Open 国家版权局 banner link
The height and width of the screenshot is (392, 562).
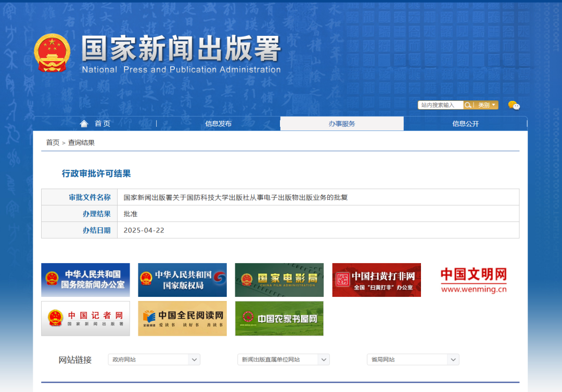coord(182,280)
